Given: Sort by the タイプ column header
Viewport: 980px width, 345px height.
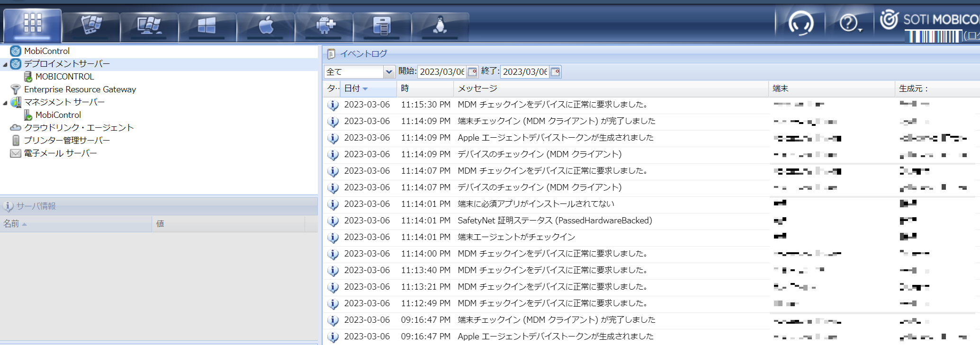Looking at the screenshot, I should coord(332,88).
